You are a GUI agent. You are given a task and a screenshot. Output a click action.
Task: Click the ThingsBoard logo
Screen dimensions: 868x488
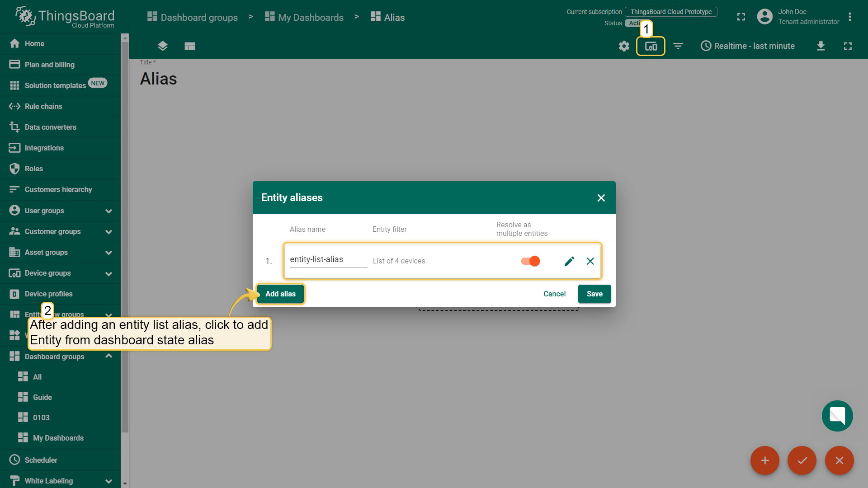pos(65,17)
